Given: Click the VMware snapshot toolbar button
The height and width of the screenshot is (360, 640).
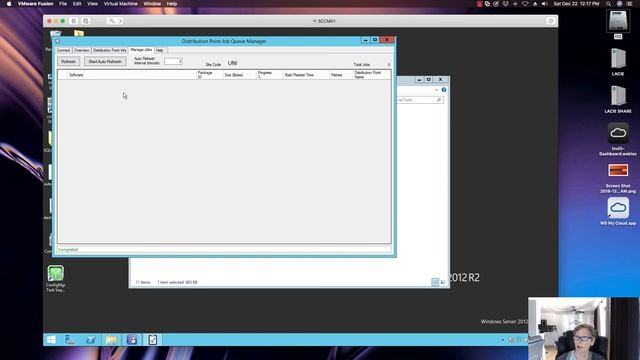Looking at the screenshot, I should [x=85, y=21].
